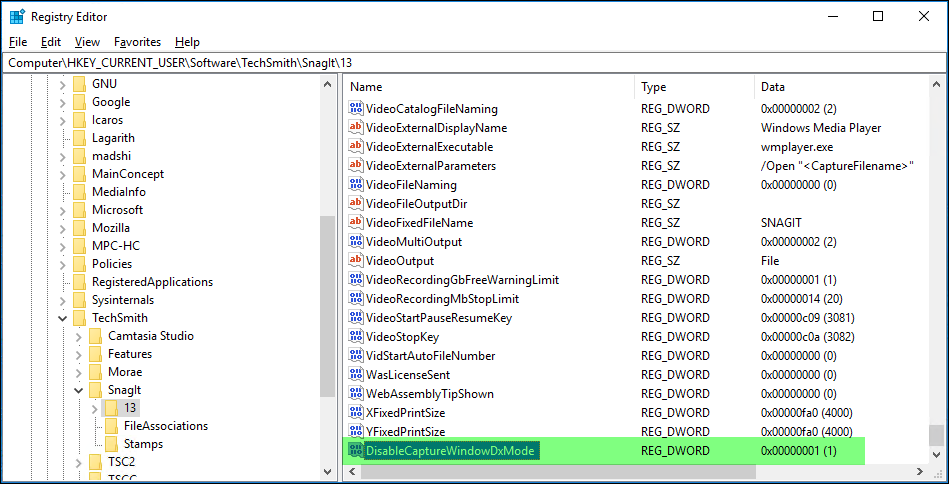Click the Registry Editor app icon in title bar
The width and height of the screenshot is (949, 484).
click(x=17, y=17)
